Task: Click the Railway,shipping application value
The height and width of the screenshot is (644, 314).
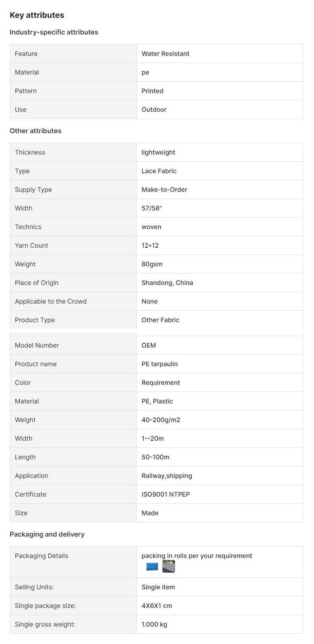Action: (x=167, y=476)
